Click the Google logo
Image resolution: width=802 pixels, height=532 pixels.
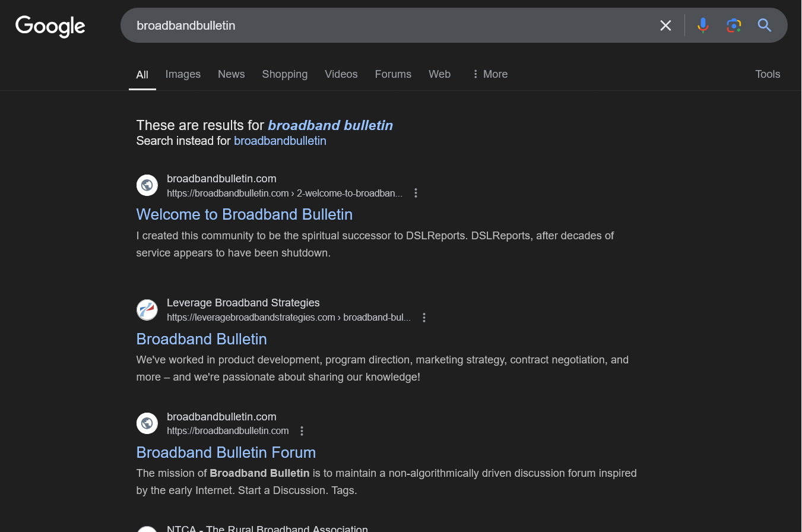[50, 26]
